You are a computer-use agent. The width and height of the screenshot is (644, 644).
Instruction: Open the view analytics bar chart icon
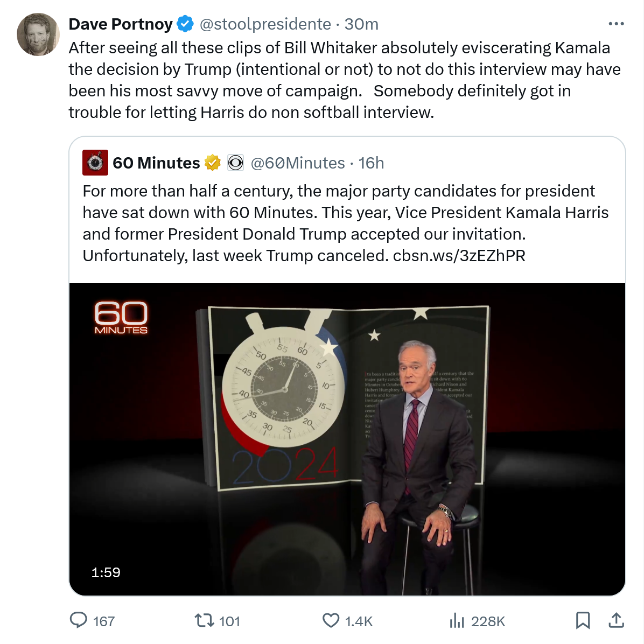point(457,621)
